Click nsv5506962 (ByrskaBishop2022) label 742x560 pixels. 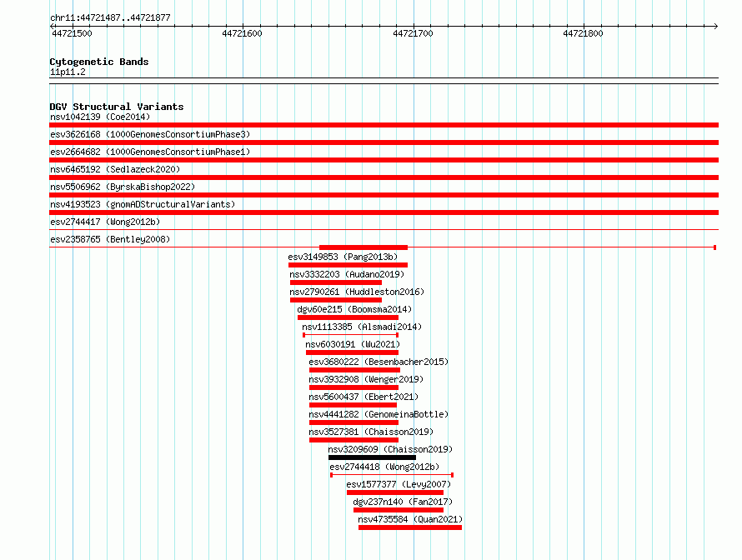tap(123, 187)
